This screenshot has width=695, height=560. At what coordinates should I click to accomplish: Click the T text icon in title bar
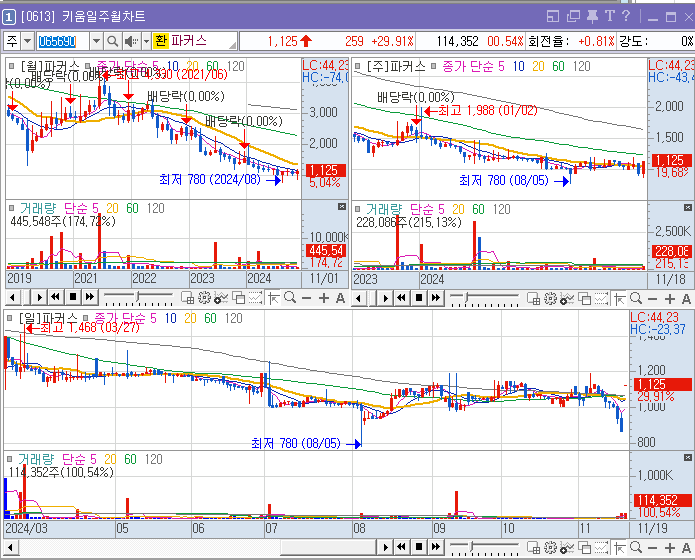pyautogui.click(x=610, y=16)
